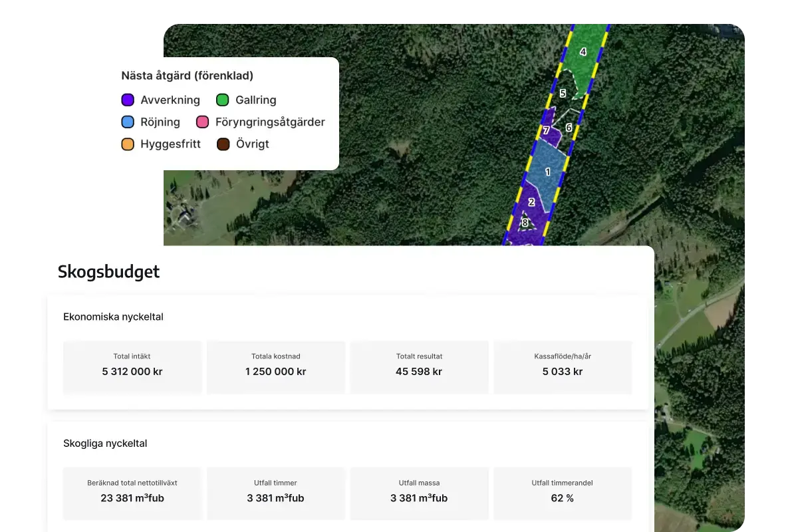Click the Utfall timmer card
This screenshot has height=532, width=790.
point(276,492)
